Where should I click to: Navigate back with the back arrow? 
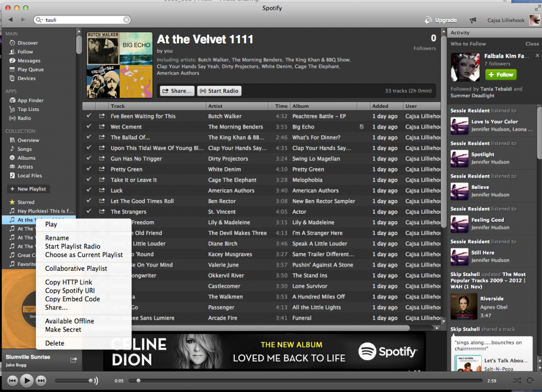[x=10, y=20]
